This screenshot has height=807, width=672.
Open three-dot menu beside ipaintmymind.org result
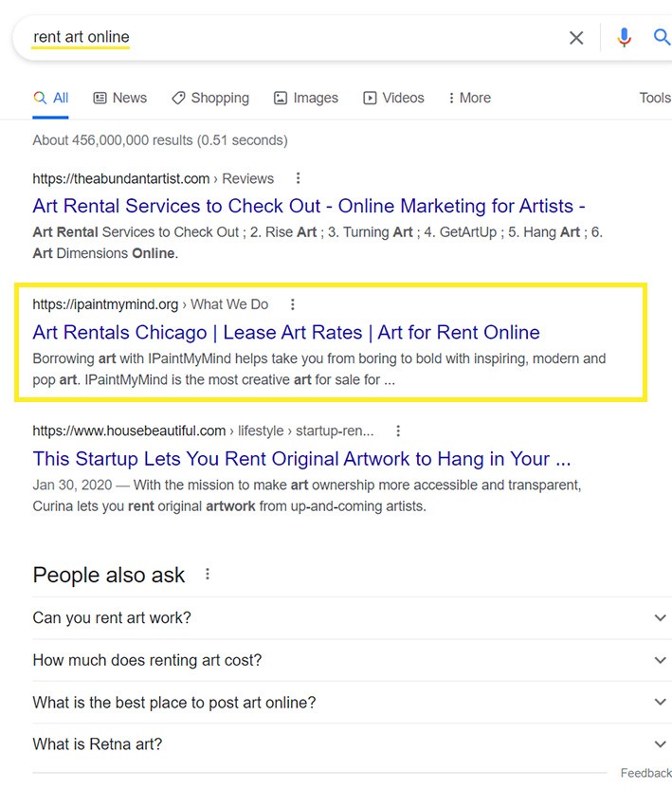(293, 304)
